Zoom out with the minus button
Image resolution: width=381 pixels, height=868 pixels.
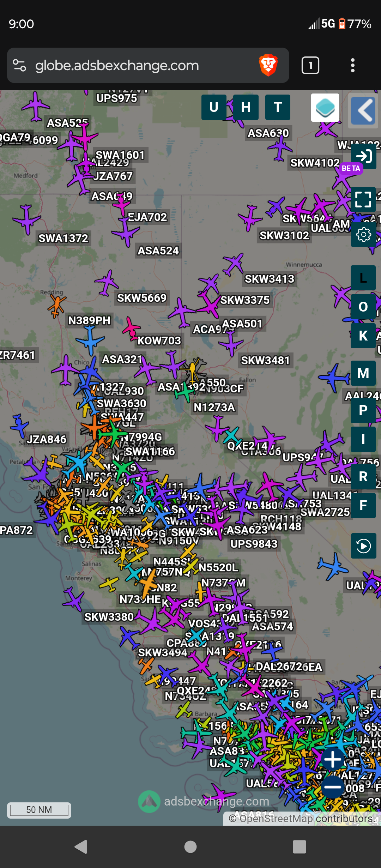pos(333,787)
